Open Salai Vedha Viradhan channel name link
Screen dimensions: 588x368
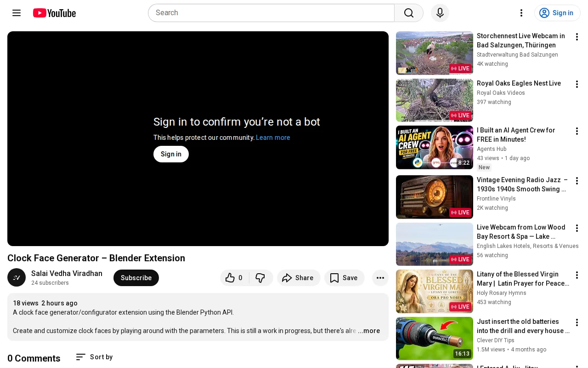(67, 274)
